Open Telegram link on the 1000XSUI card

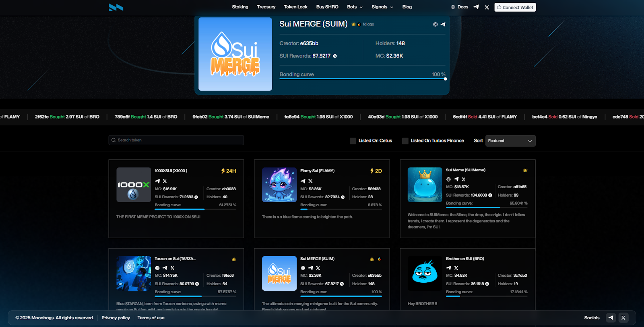[157, 181]
